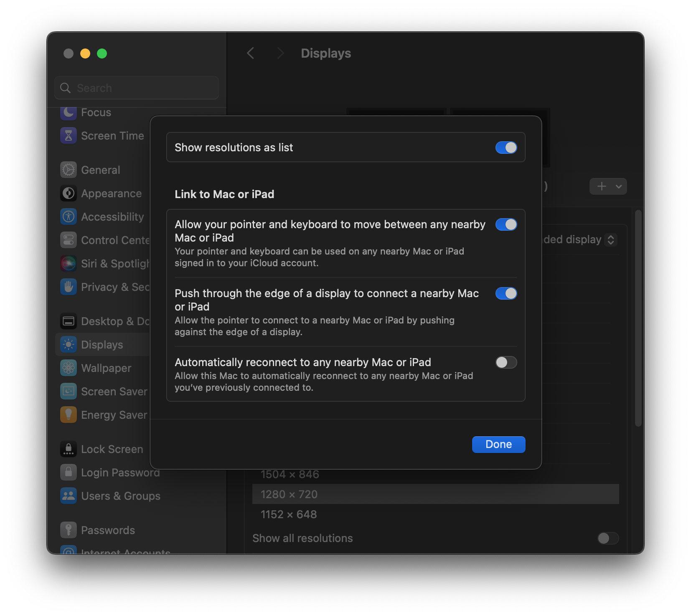Go to Passwords settings
691x616 pixels.
click(x=108, y=530)
